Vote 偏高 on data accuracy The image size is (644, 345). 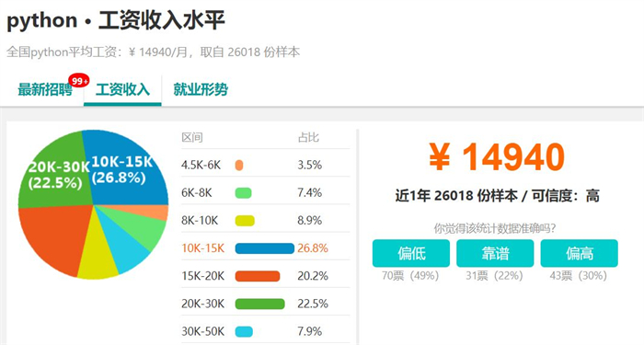pos(579,253)
